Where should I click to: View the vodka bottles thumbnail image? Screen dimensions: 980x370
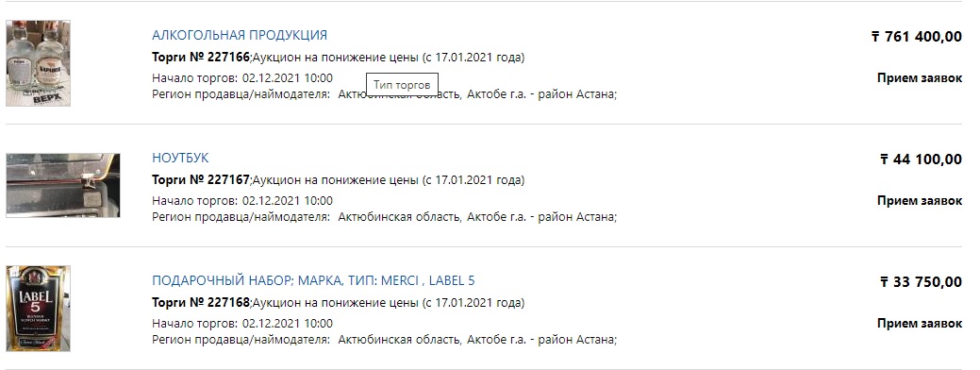pyautogui.click(x=38, y=63)
